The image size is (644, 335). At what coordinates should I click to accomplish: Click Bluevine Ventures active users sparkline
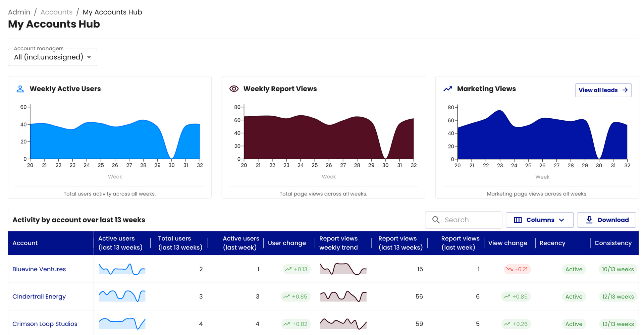[122, 269]
